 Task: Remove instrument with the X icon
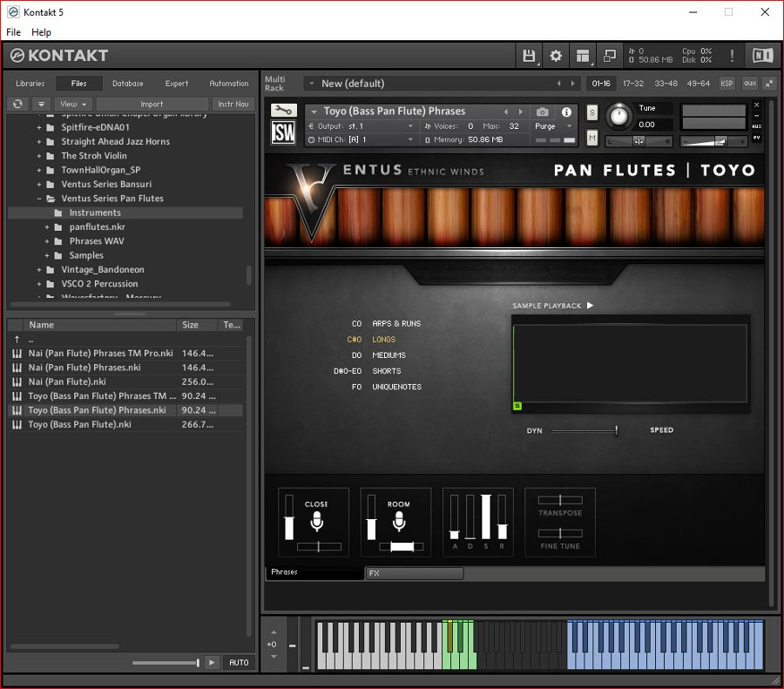click(x=756, y=105)
